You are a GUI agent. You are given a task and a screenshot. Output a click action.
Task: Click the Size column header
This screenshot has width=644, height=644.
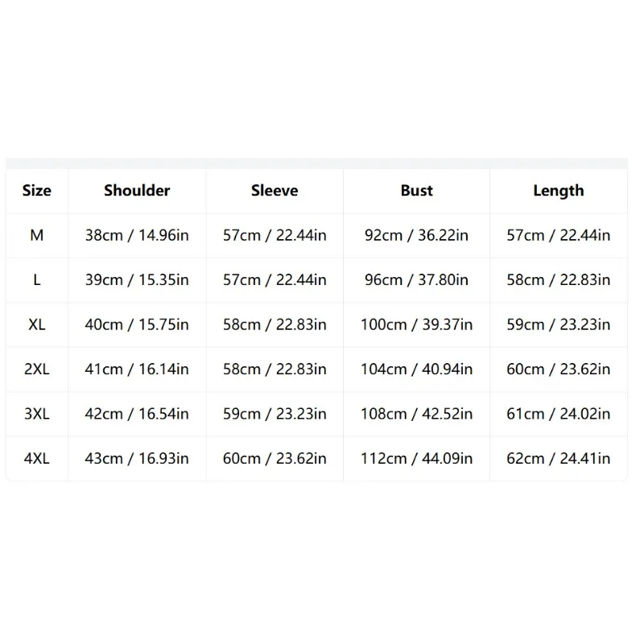point(37,191)
